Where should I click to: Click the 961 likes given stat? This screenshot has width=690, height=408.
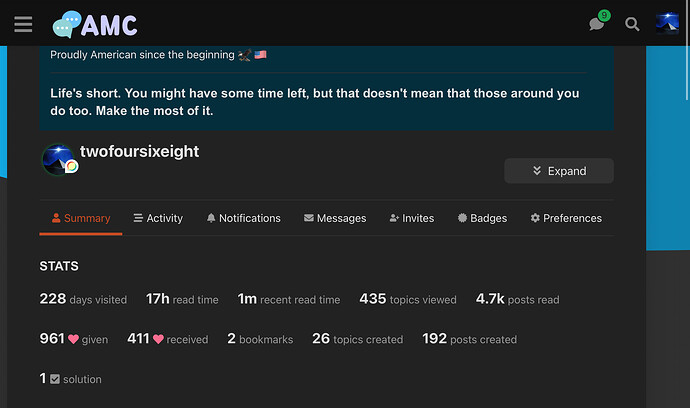[x=74, y=339]
